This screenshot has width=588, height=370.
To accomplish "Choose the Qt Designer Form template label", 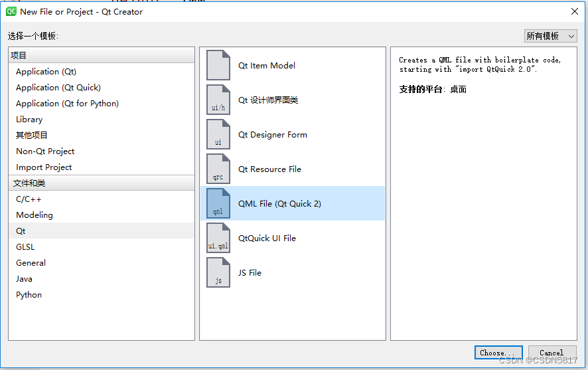I will [273, 135].
